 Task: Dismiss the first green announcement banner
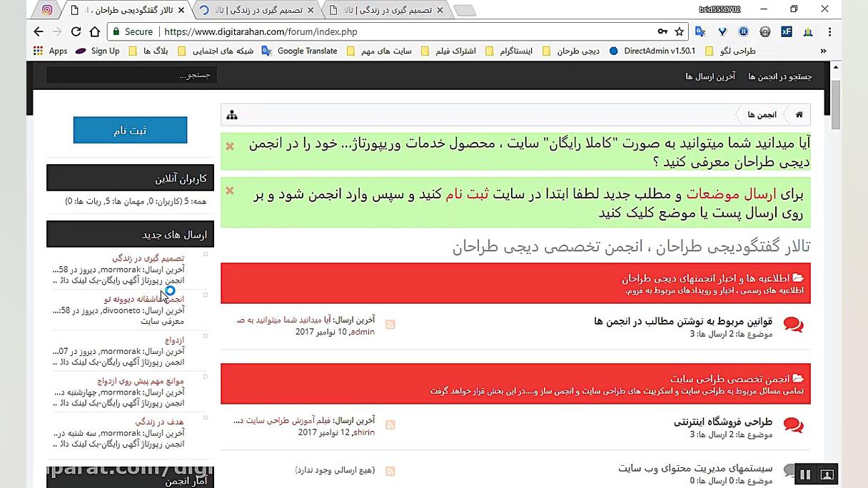(x=228, y=146)
